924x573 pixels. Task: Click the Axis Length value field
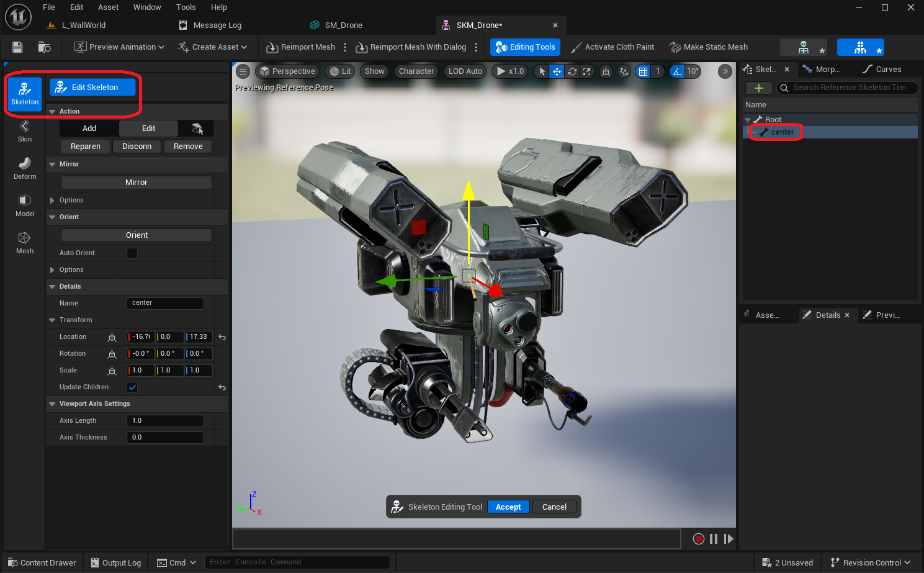165,421
